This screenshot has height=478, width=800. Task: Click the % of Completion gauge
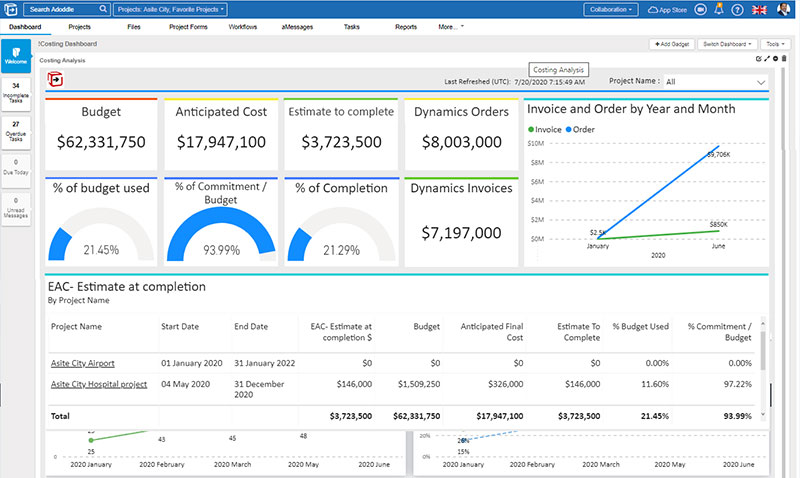pos(341,235)
